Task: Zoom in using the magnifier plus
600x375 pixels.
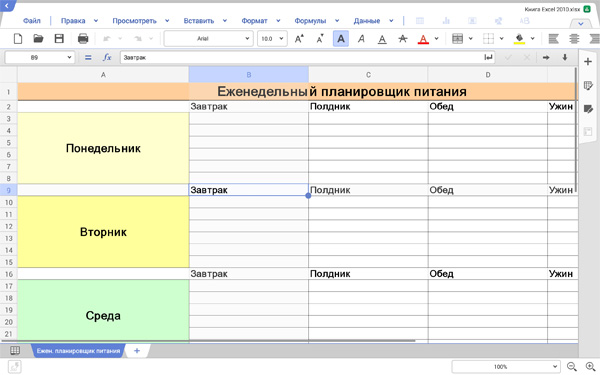Action: [591, 367]
